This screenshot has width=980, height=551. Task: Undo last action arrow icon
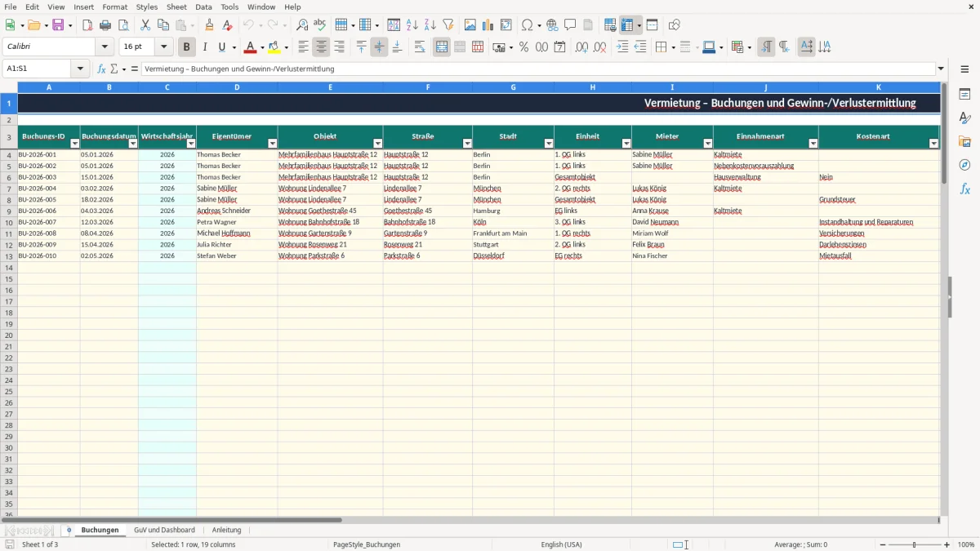(248, 25)
